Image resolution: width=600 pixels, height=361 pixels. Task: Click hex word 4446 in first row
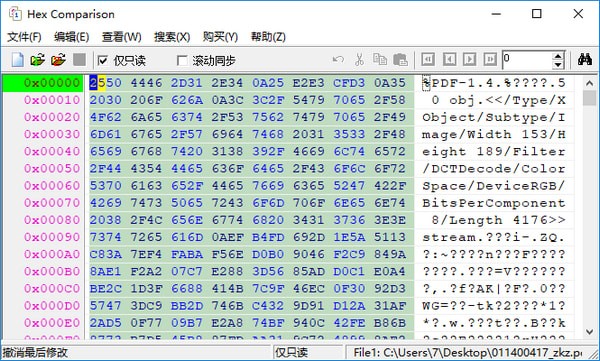pyautogui.click(x=146, y=83)
